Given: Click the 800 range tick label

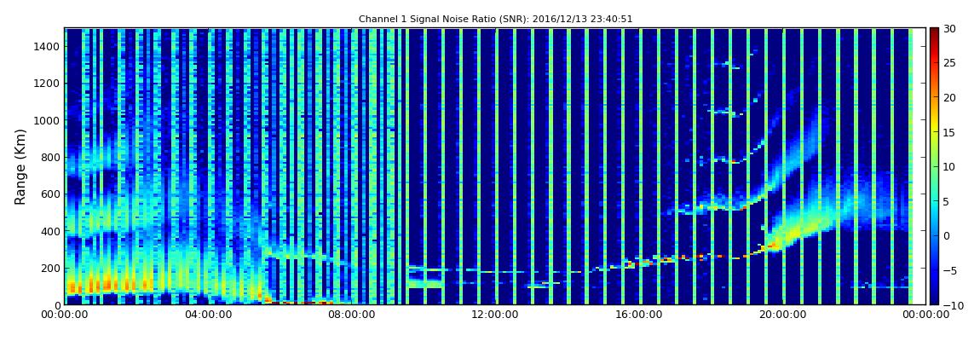Looking at the screenshot, I should click(50, 158).
